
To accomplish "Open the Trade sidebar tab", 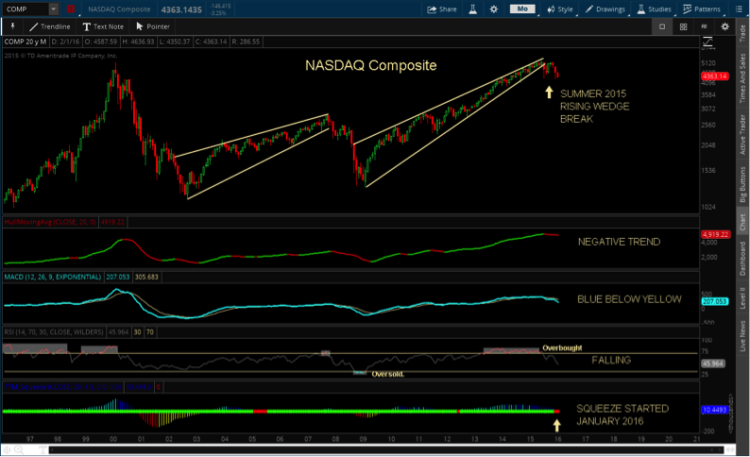I will click(x=742, y=33).
